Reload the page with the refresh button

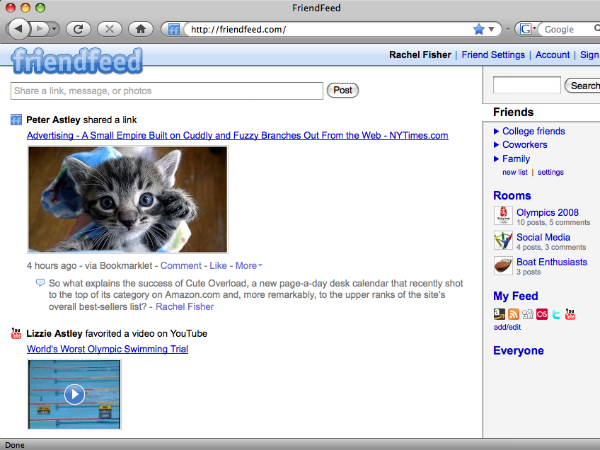(79, 29)
